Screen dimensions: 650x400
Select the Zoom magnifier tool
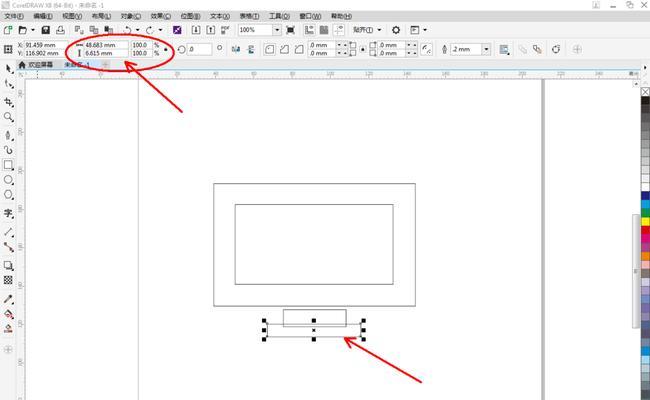[9, 117]
